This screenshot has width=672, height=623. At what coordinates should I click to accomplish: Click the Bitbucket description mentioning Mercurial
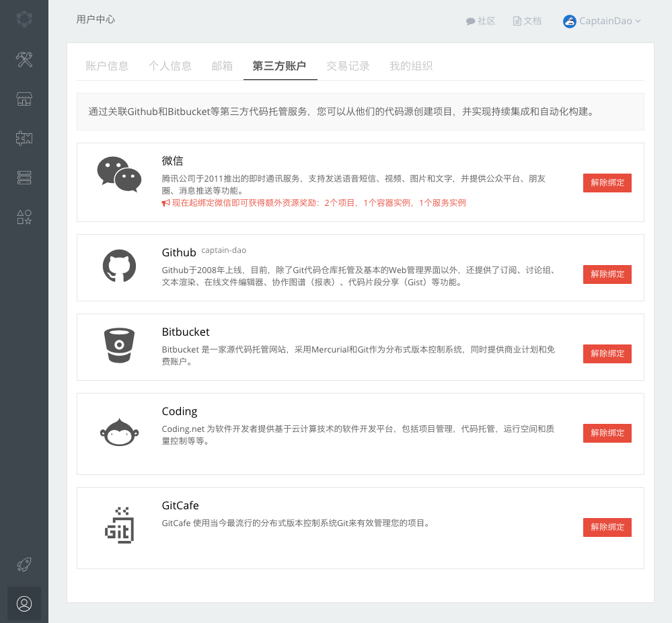coord(359,355)
